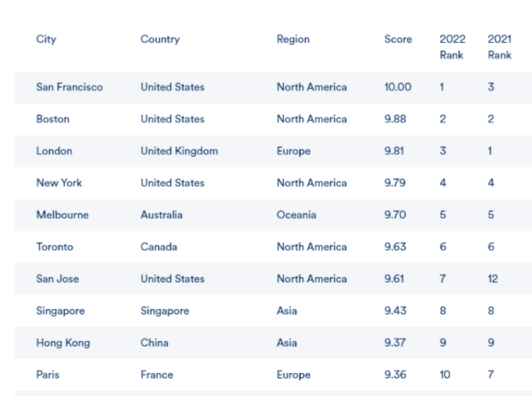Click score 9.70 for Melbourne

point(395,215)
